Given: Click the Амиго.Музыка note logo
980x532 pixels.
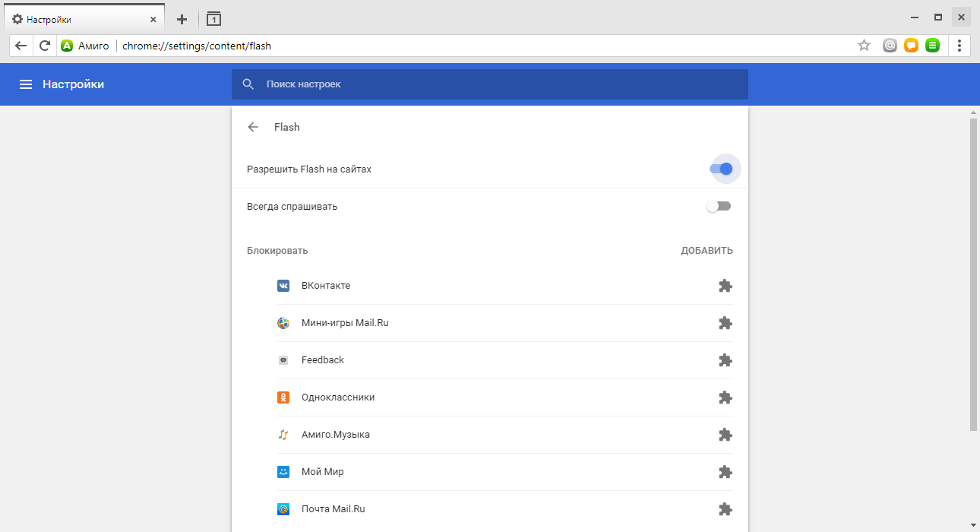Looking at the screenshot, I should (283, 435).
